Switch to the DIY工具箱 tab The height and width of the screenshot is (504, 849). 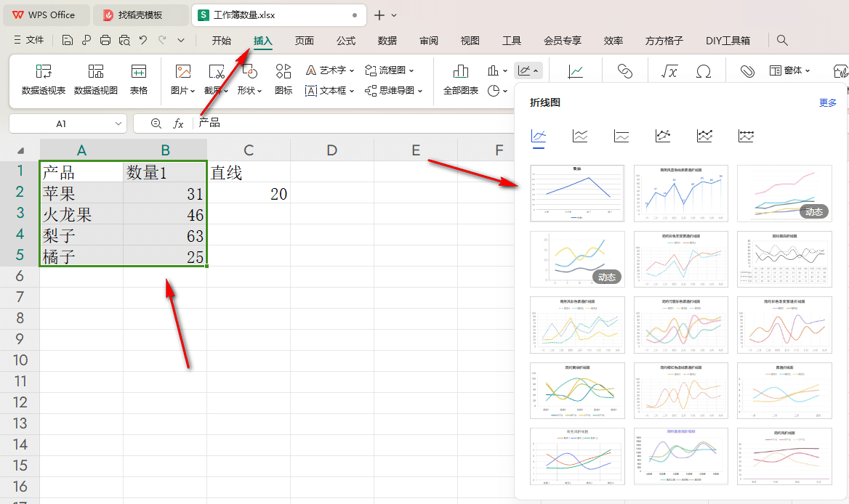coord(728,41)
